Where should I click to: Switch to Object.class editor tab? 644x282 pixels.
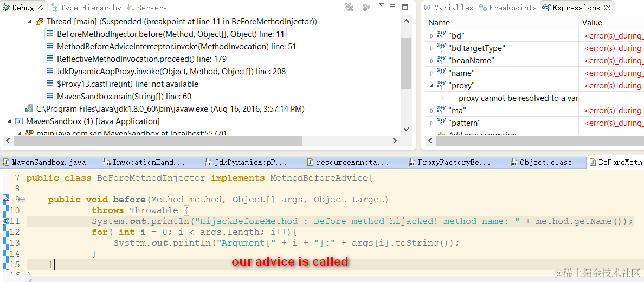pos(542,162)
